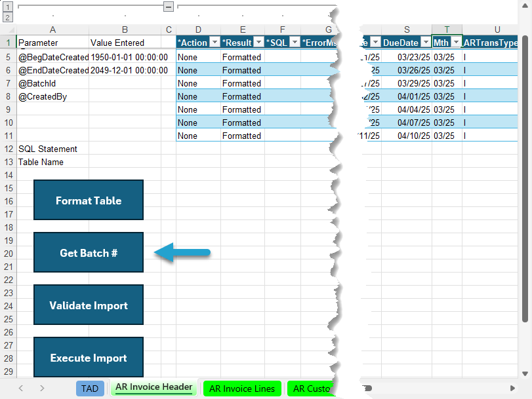
Task: Select DueDate cell 04/01/25
Action: coord(407,96)
